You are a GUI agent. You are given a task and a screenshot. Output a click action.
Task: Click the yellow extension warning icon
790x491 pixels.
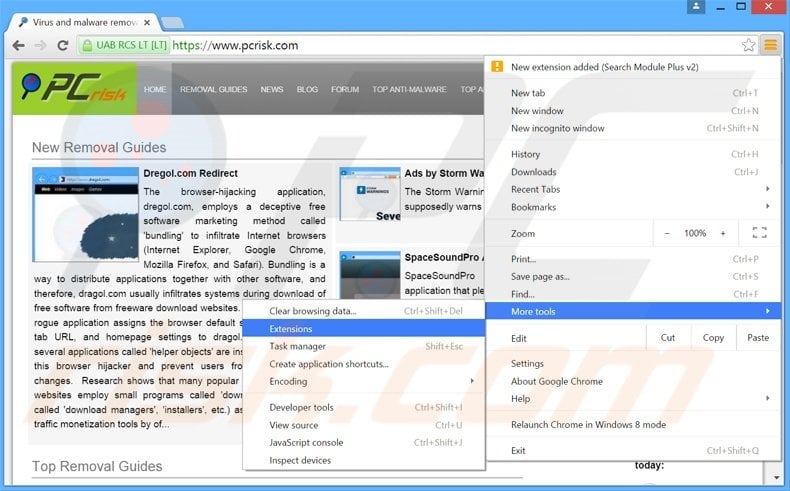[497, 66]
